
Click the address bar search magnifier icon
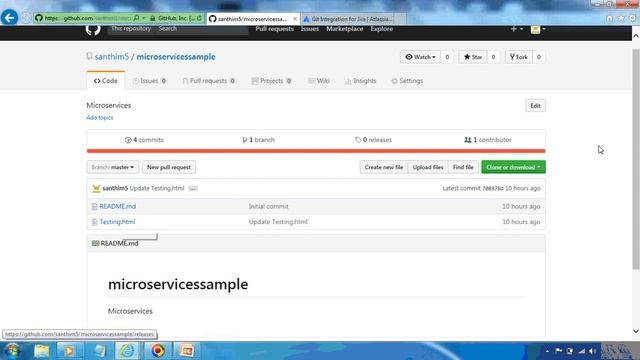[x=136, y=18]
